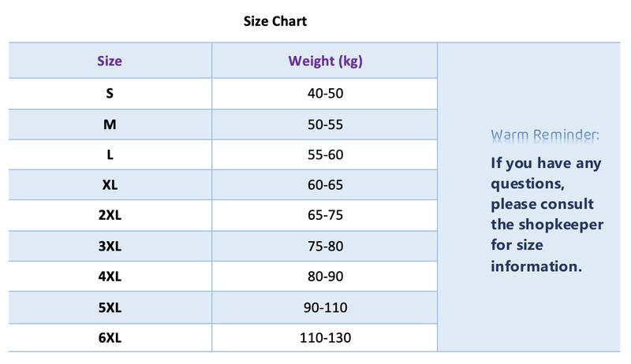
Task: Click the 65-75 weight cell
Action: click(325, 215)
